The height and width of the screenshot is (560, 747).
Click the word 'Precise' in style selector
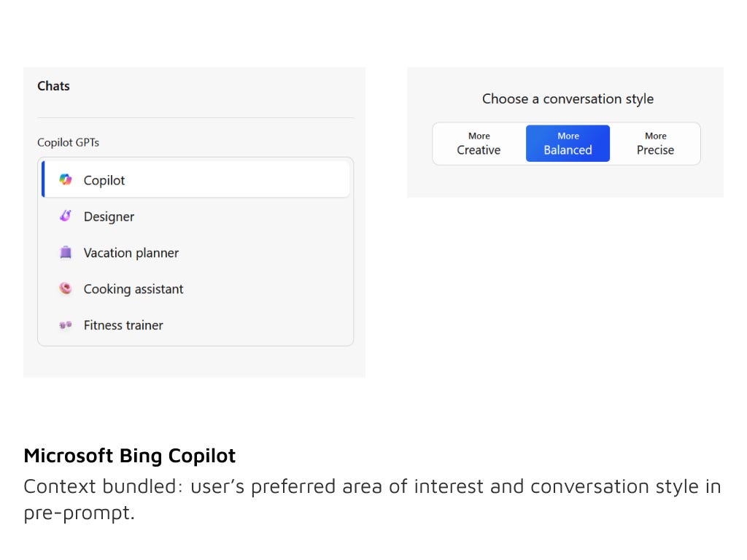pos(655,150)
